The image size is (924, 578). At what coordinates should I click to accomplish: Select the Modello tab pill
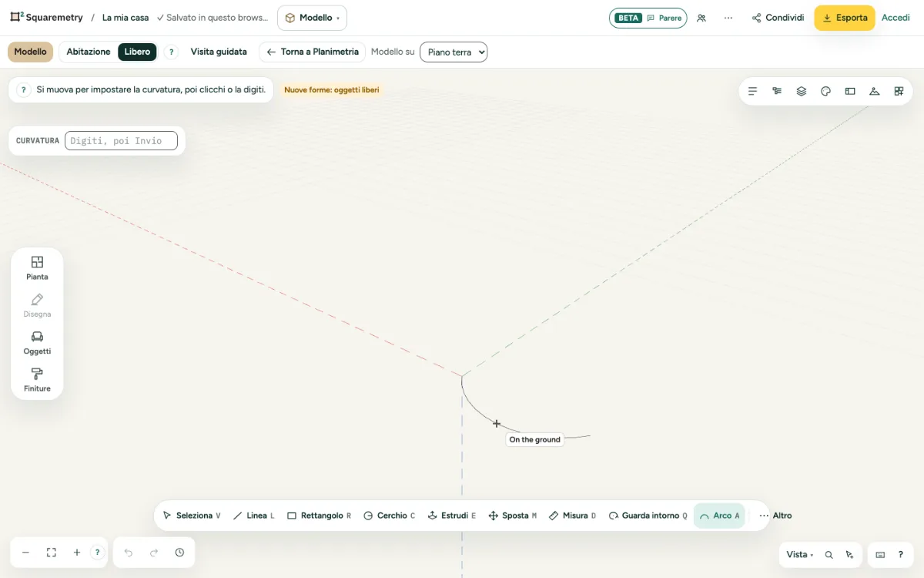(31, 52)
